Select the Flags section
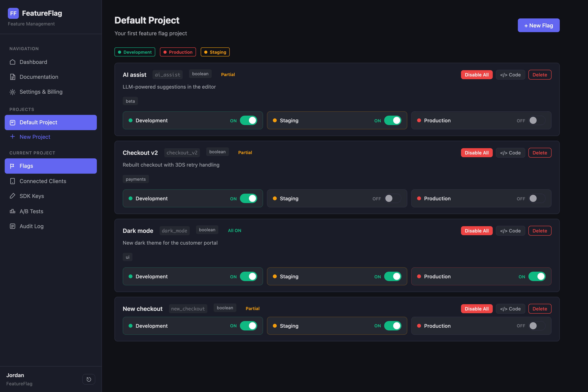588x392 pixels. 51,166
